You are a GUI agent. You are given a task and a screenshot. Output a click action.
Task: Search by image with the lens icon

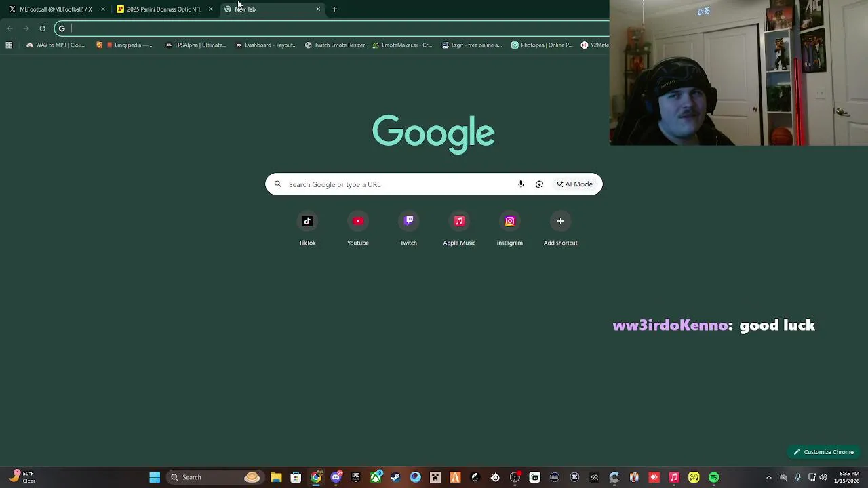pos(540,184)
